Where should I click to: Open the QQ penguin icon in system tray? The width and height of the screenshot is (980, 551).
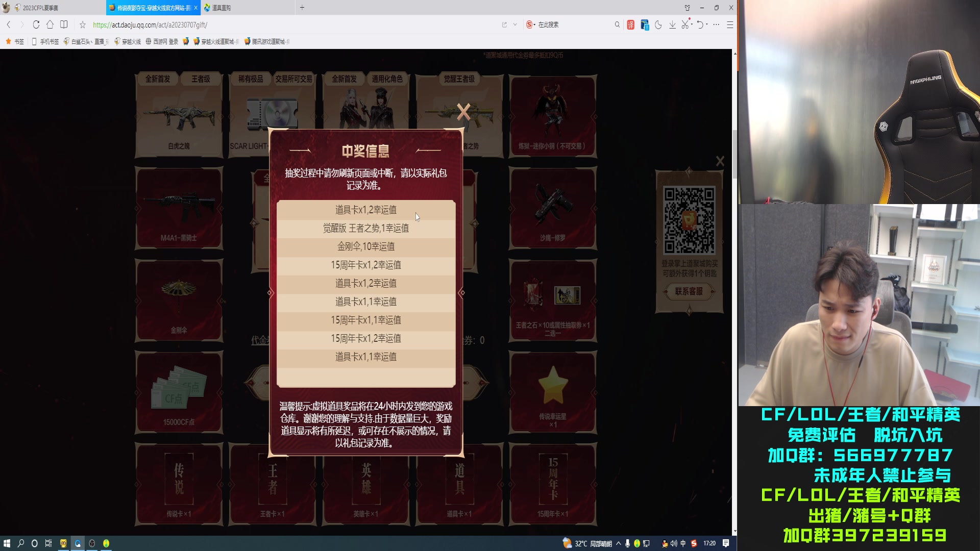click(665, 543)
